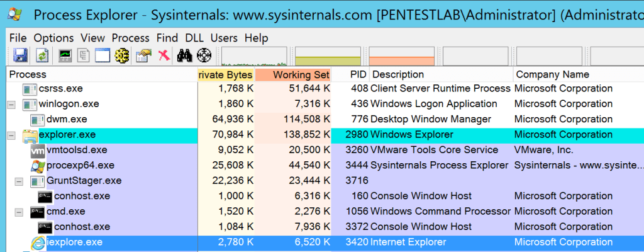Collapse the GruntStager.exe tree node

point(19,181)
